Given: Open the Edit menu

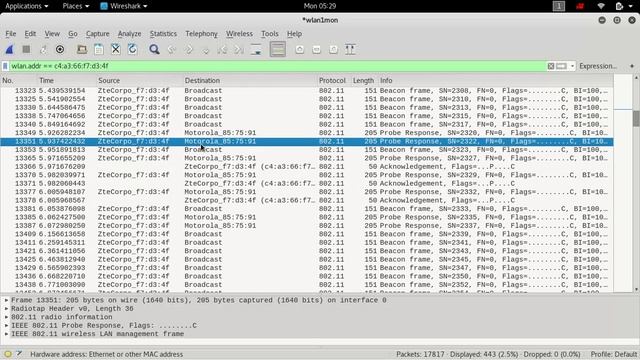Looking at the screenshot, I should [30, 34].
